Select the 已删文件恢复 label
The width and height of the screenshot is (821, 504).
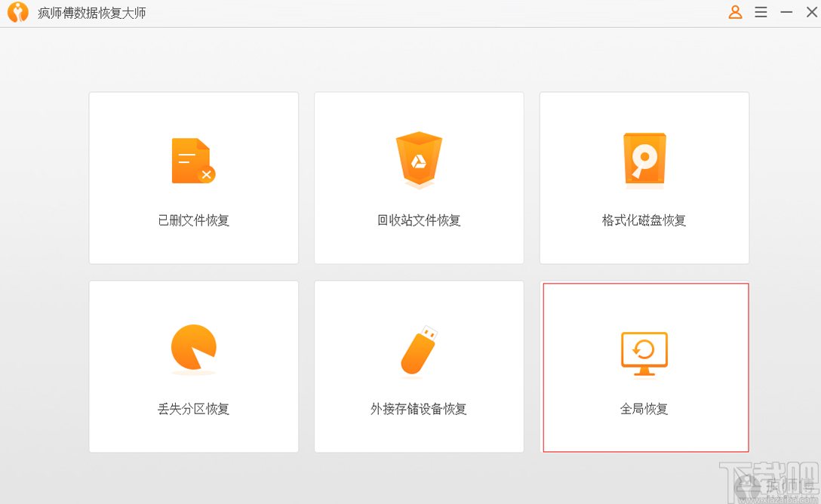click(x=194, y=220)
